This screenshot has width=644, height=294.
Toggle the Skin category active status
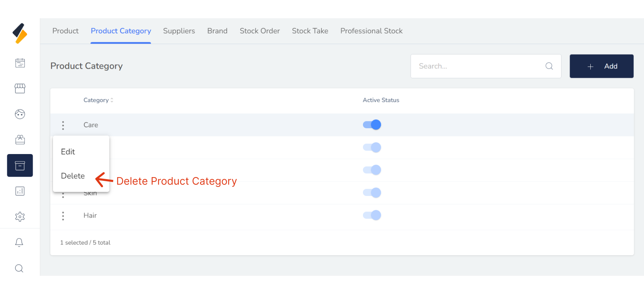(372, 193)
